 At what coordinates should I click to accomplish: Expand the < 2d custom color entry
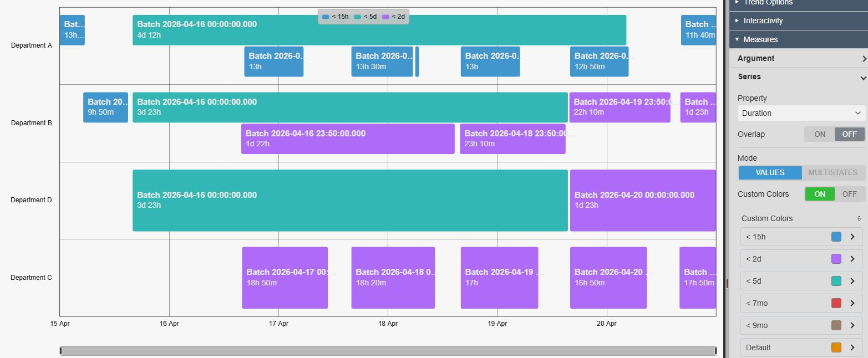pos(852,259)
